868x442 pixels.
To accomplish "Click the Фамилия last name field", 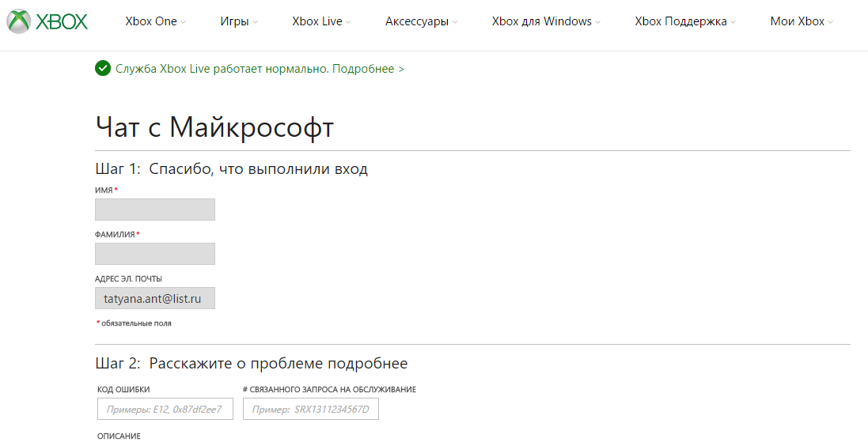I will pos(155,254).
